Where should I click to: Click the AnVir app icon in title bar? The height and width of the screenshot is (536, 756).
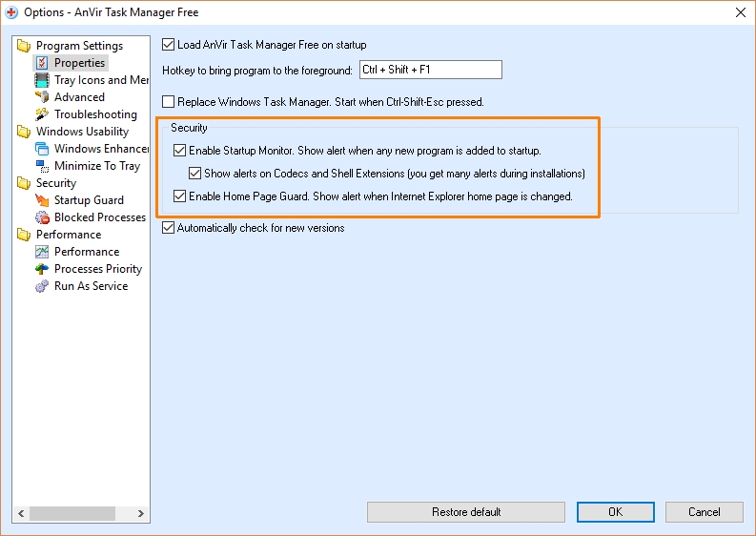[x=11, y=12]
